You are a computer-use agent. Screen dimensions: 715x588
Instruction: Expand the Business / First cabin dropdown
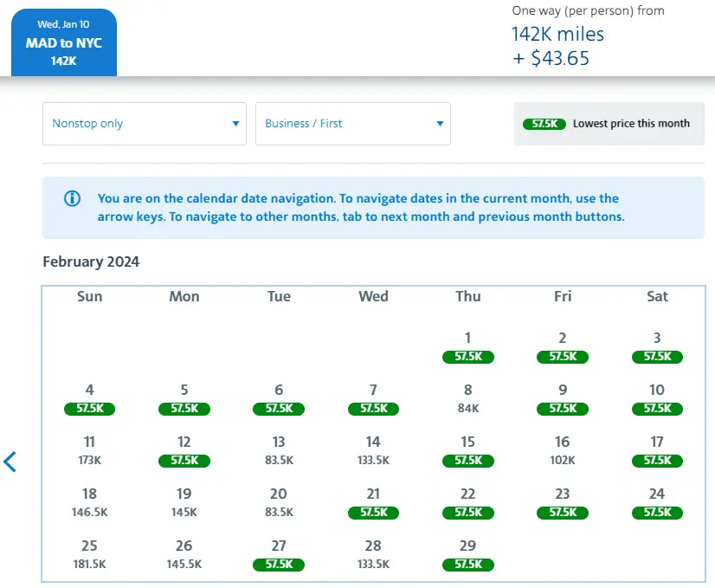point(352,124)
